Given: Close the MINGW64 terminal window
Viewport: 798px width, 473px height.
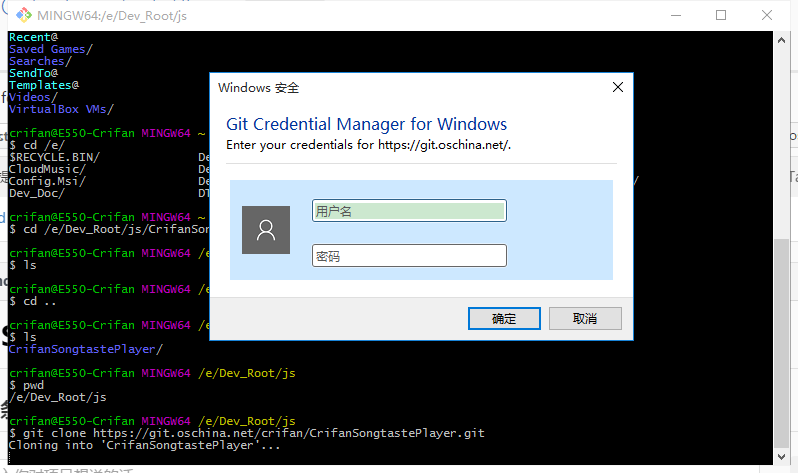Looking at the screenshot, I should click(766, 15).
